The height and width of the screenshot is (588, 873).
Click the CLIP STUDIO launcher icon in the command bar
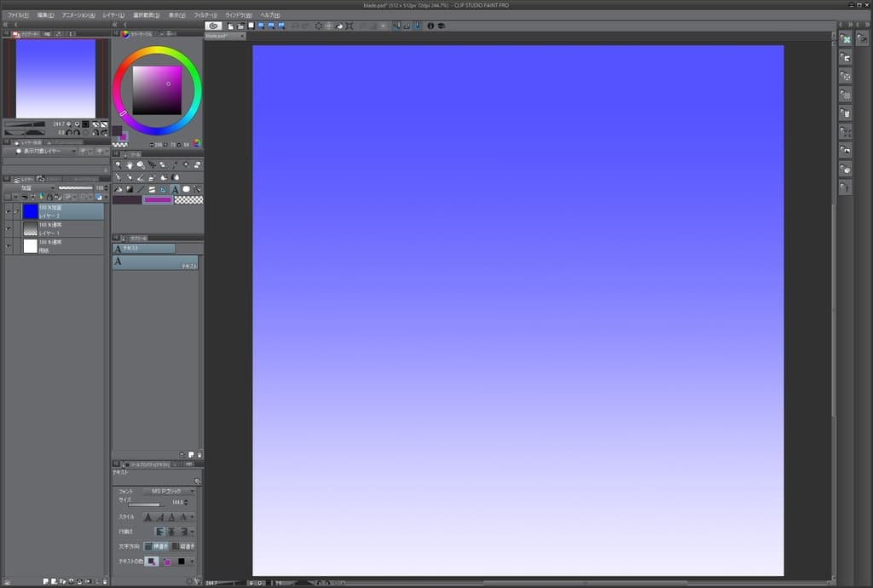coord(214,26)
